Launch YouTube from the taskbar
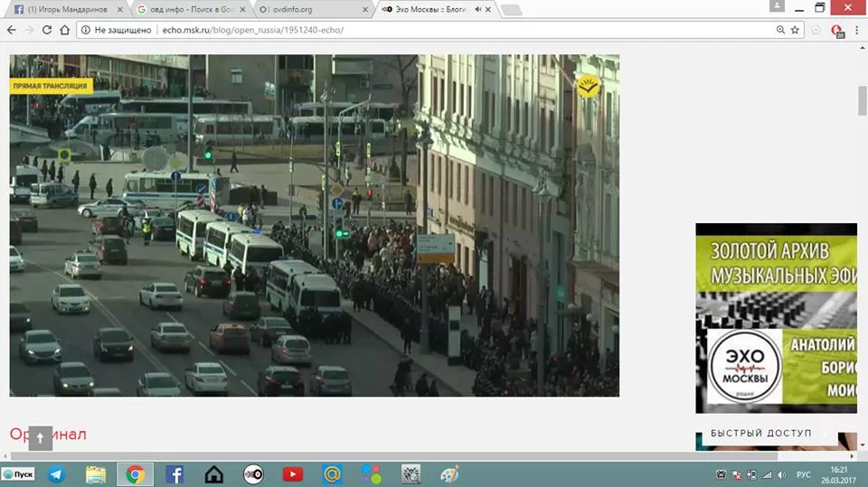The width and height of the screenshot is (868, 487). [293, 474]
